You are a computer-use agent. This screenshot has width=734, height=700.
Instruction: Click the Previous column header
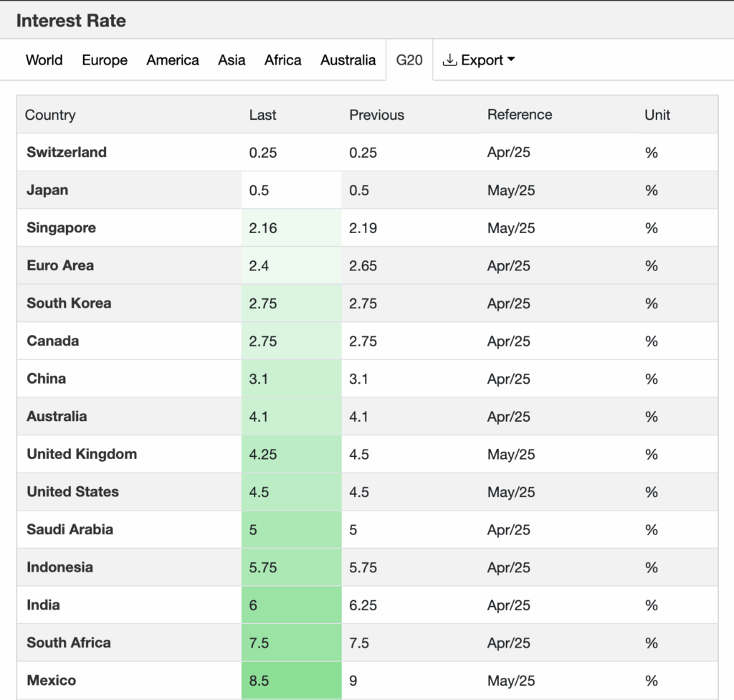tap(376, 115)
